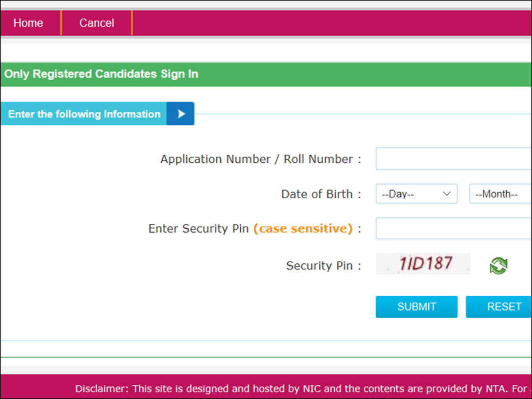Click the Enter Security Pin text box
The width and height of the screenshot is (532, 399).
pyautogui.click(x=454, y=228)
